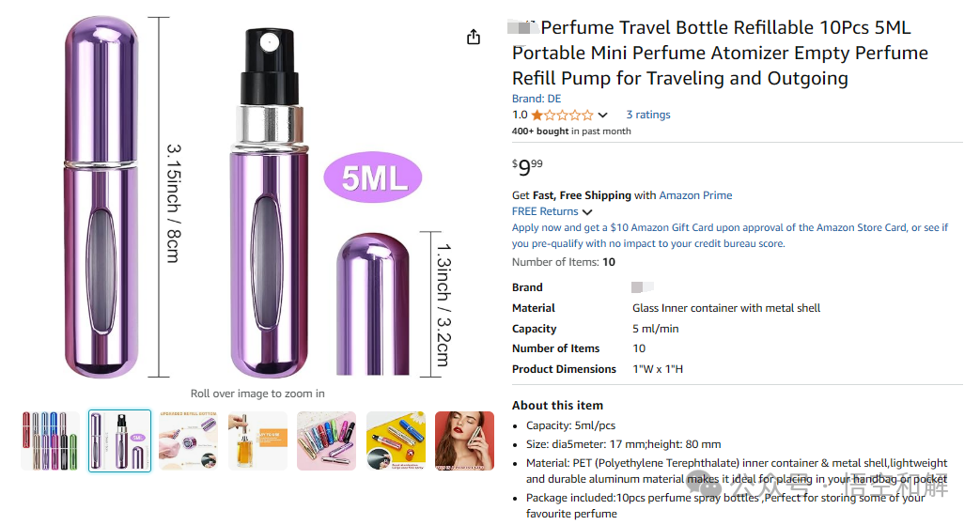Click the About this item heading

point(557,405)
